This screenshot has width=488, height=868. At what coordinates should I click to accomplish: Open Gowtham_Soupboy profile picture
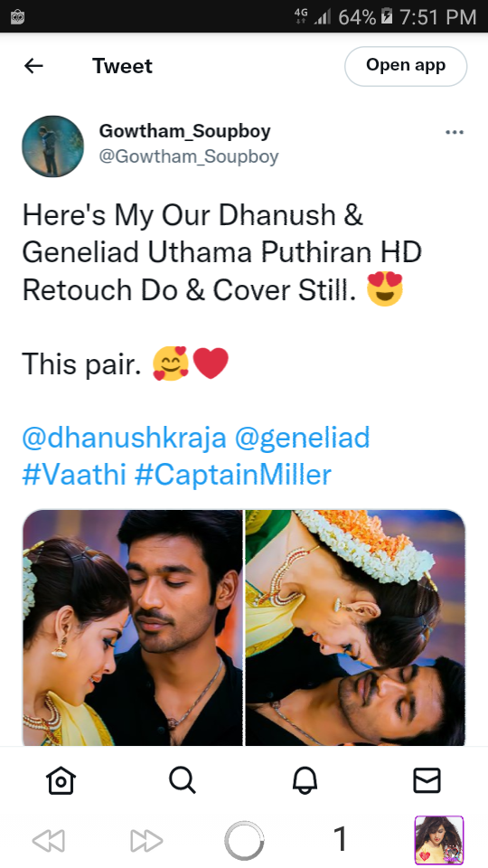coord(53,146)
